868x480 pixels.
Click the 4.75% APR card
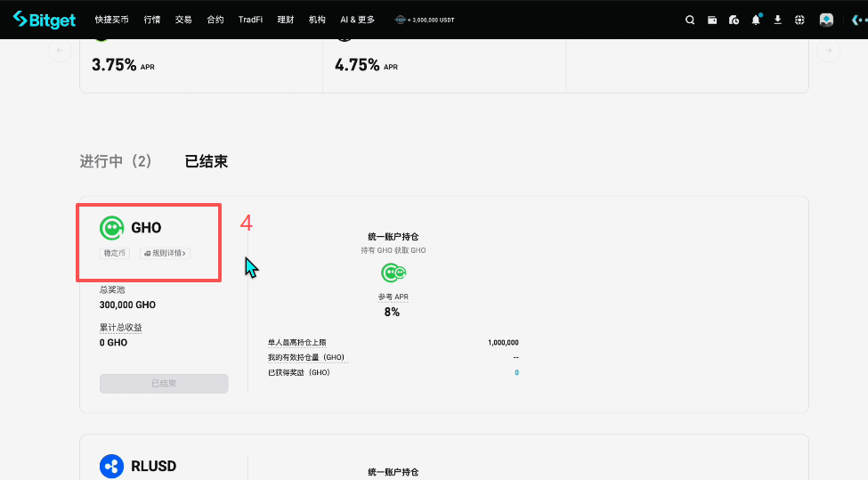444,65
